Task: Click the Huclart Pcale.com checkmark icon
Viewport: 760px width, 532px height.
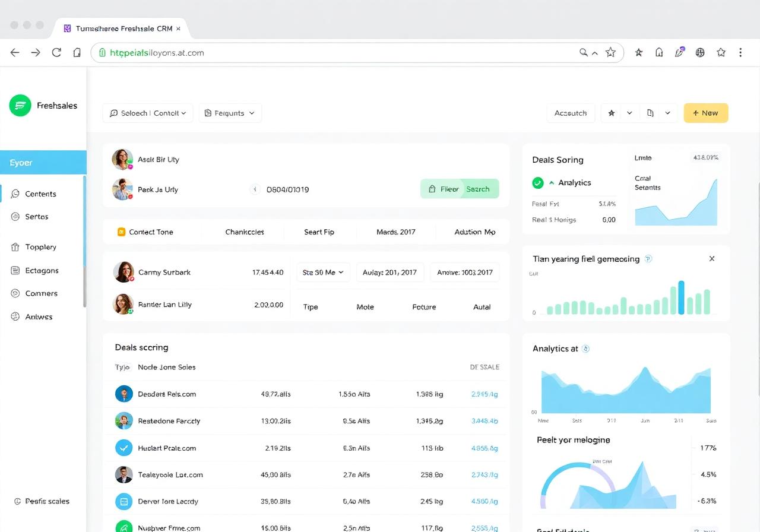Action: (123, 448)
